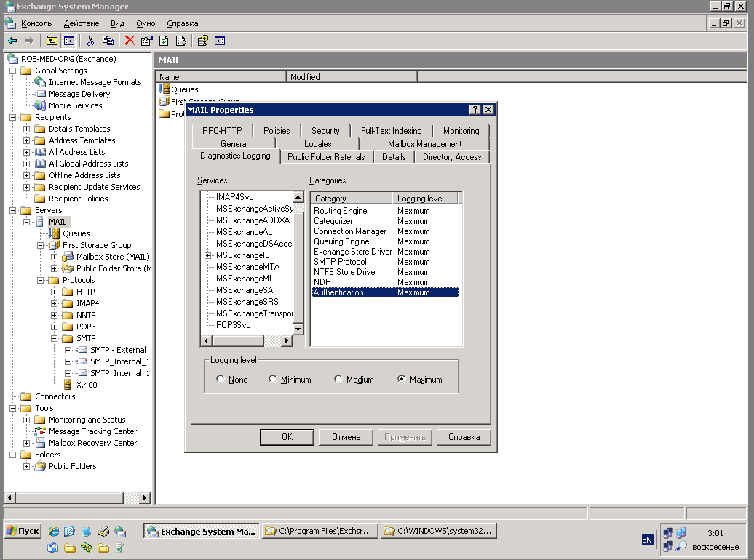Switch to the Mailbox Management tab
The image size is (754, 560).
tap(424, 144)
